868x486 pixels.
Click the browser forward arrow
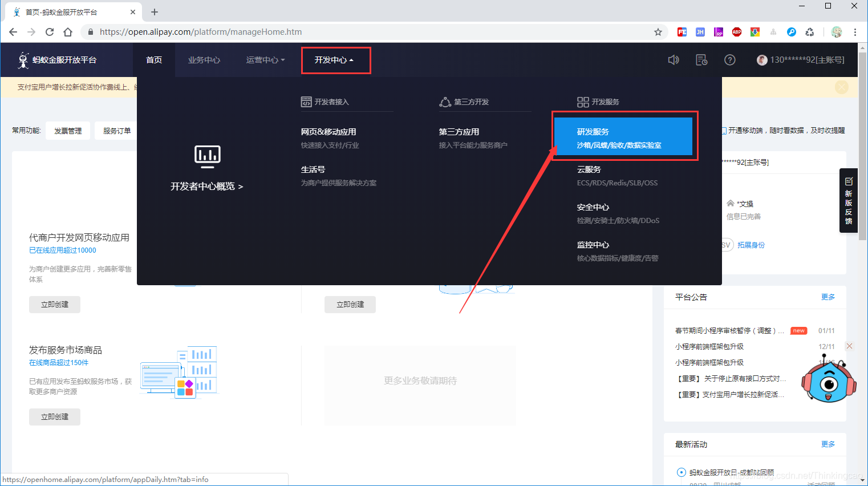point(31,32)
